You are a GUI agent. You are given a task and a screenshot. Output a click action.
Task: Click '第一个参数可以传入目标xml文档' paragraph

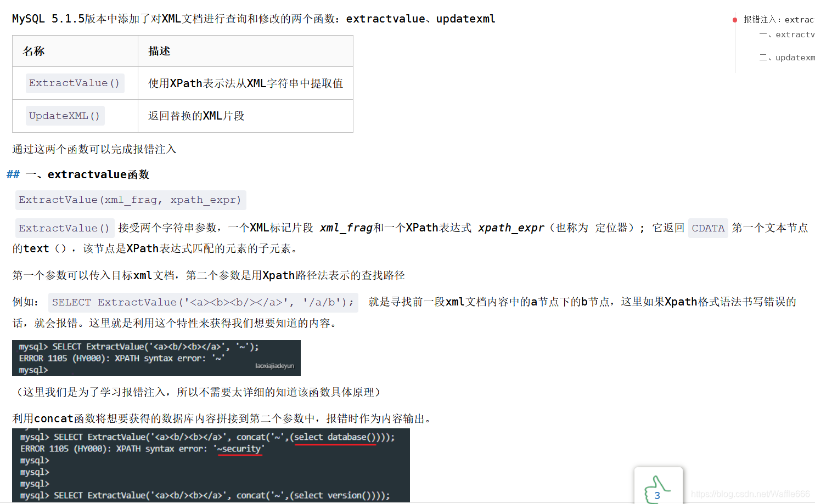[209, 275]
